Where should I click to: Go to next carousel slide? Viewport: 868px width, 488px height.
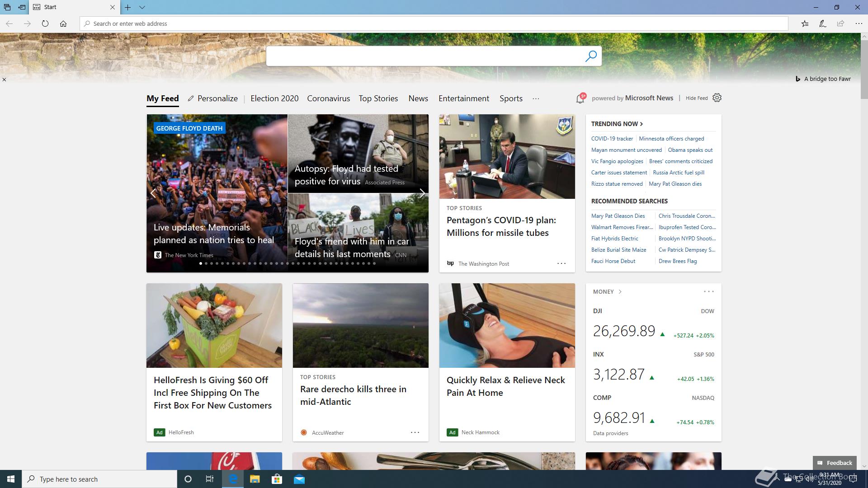coord(422,193)
